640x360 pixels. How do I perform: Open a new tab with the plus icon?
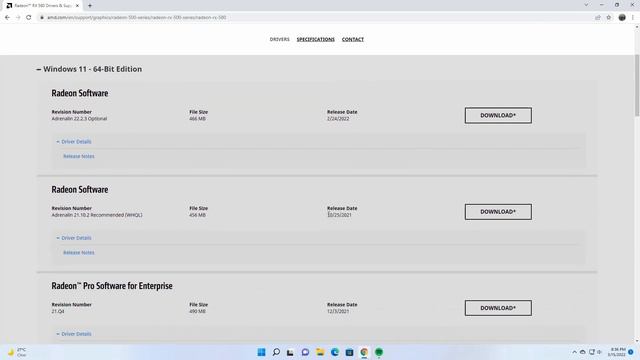click(90, 6)
